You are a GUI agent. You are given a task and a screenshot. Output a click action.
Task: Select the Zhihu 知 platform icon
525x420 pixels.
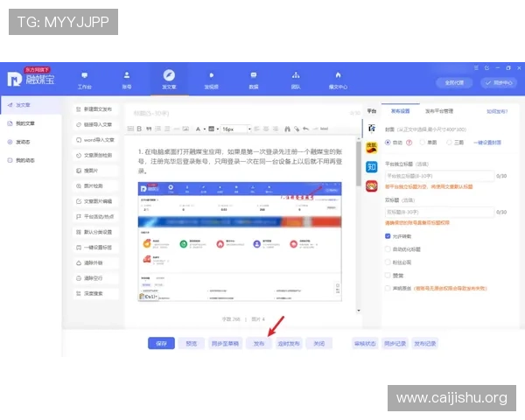click(x=372, y=167)
